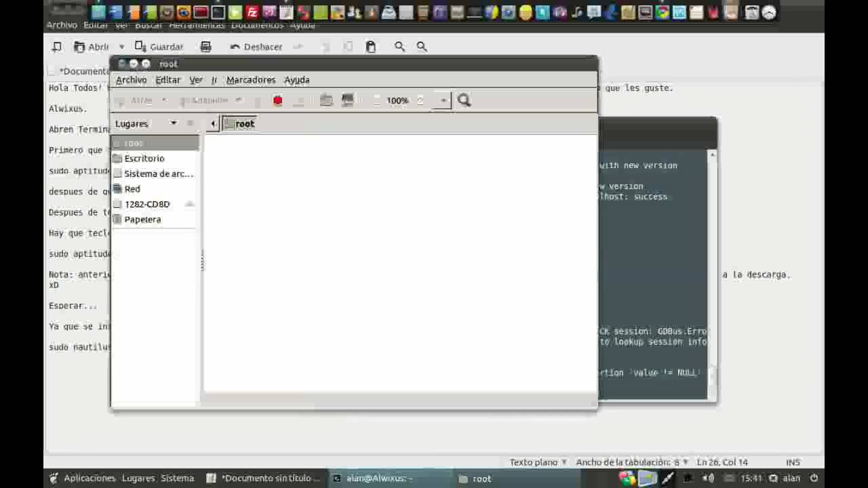The image size is (868, 488).
Task: Open the Ayuda menu in the root window
Action: [297, 80]
